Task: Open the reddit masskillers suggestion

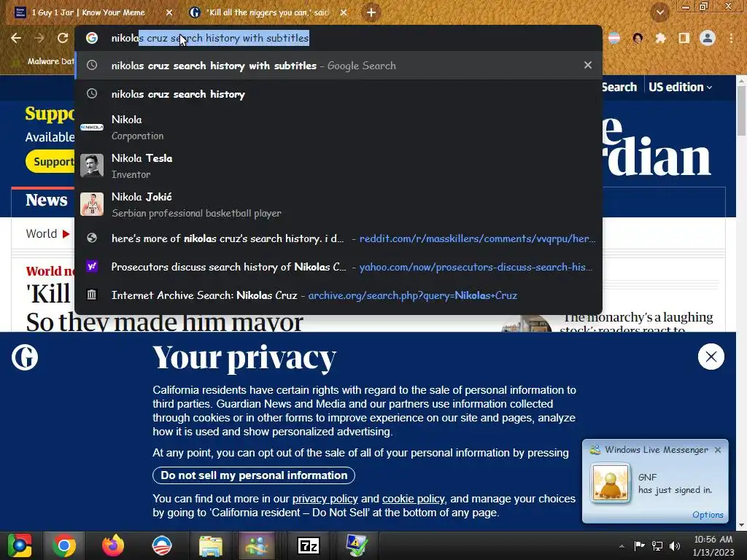Action: point(338,238)
